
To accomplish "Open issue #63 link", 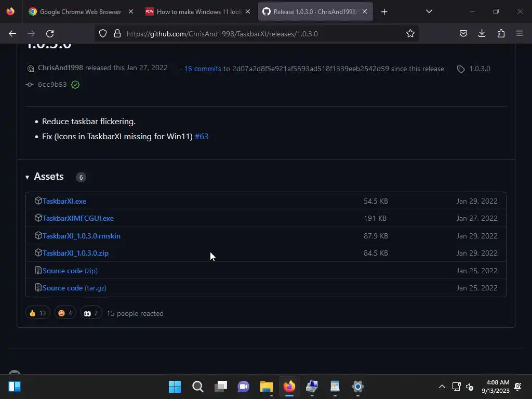I will [202, 137].
